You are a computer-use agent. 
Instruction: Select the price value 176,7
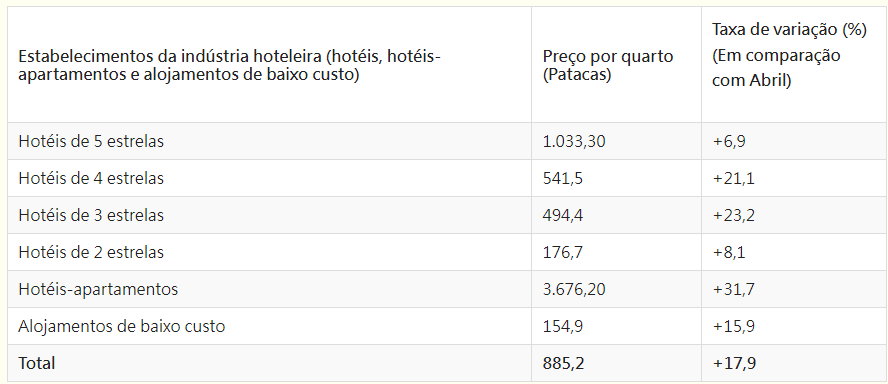(x=563, y=252)
